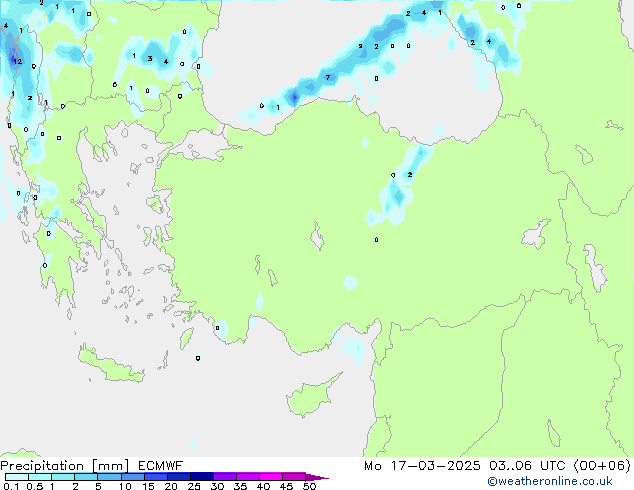Screen dimensions: 634x490
Task: Click the legend value label '10'
Action: [x=125, y=486]
